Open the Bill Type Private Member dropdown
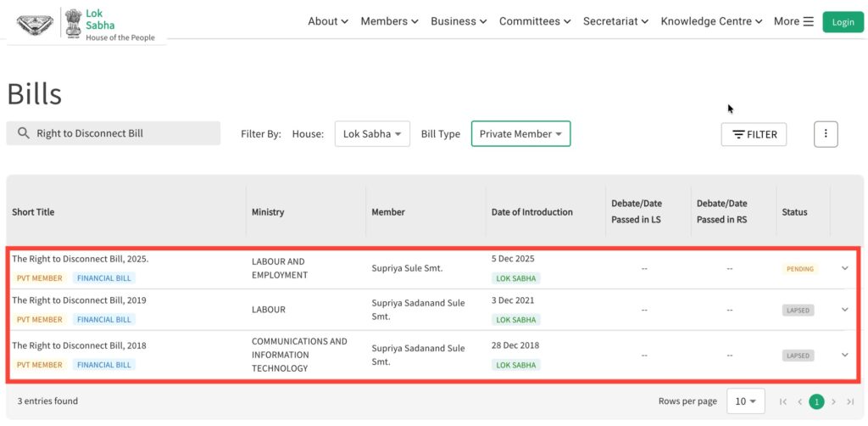 pos(520,134)
